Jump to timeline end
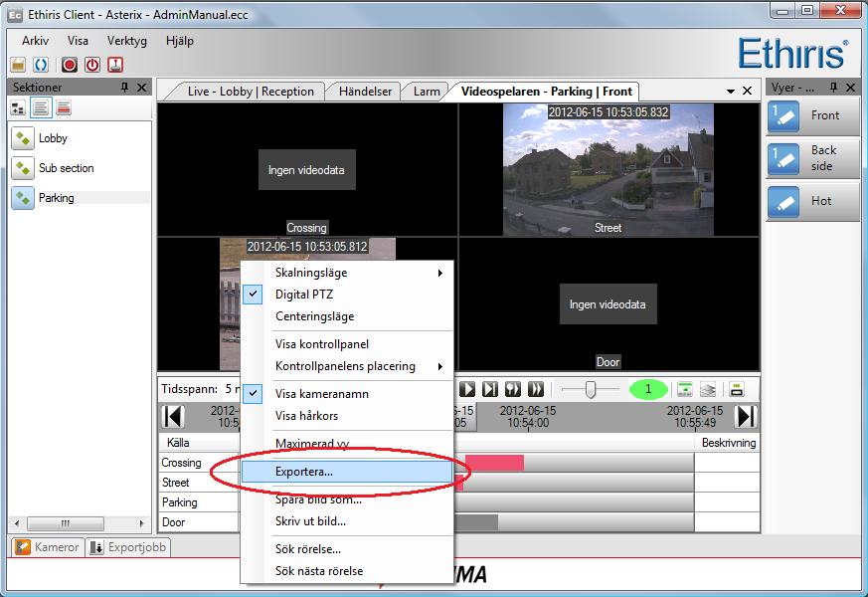The height and width of the screenshot is (597, 868). 746,417
